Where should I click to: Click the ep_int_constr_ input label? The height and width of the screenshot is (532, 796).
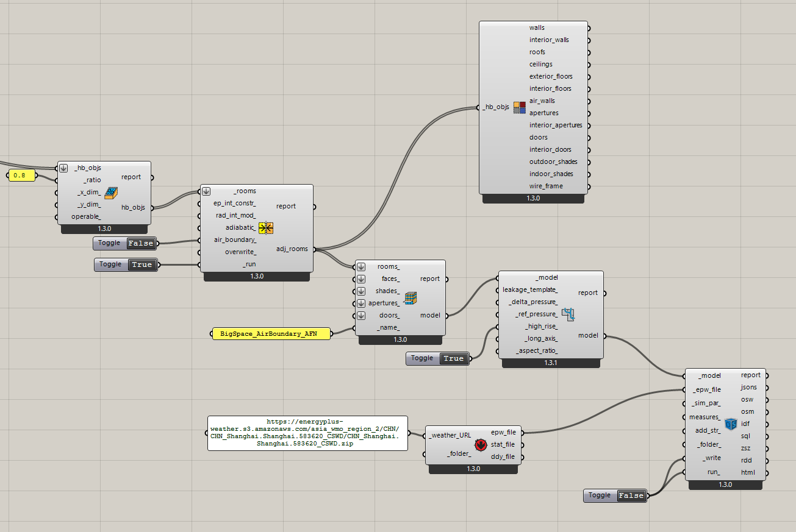pyautogui.click(x=234, y=203)
